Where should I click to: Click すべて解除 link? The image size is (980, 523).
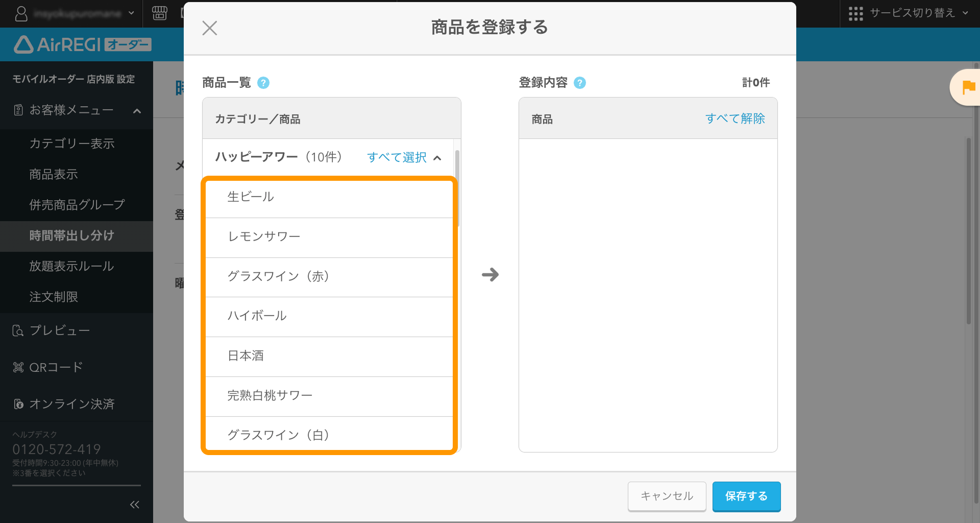735,118
